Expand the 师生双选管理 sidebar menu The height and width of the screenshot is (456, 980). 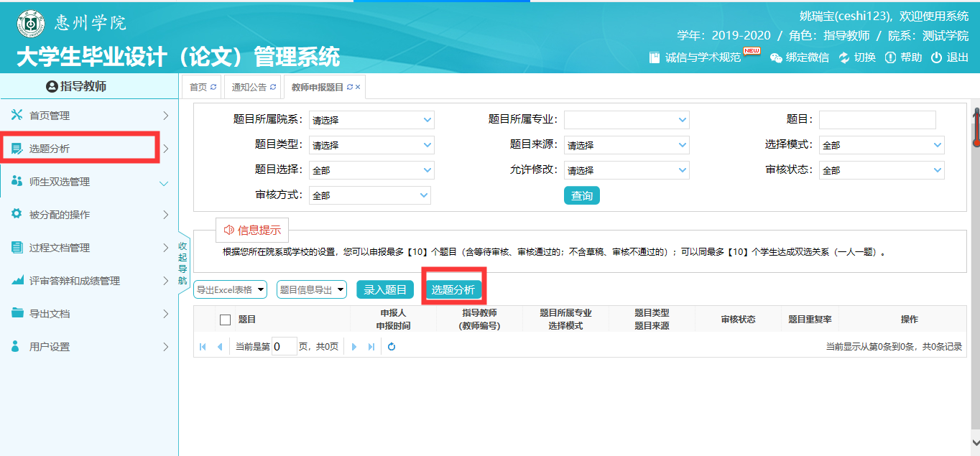click(x=89, y=182)
